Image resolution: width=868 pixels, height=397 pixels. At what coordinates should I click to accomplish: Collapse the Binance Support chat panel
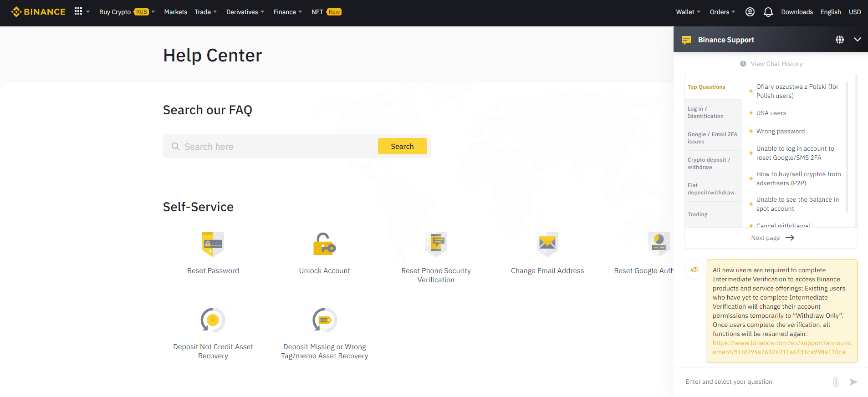(858, 40)
